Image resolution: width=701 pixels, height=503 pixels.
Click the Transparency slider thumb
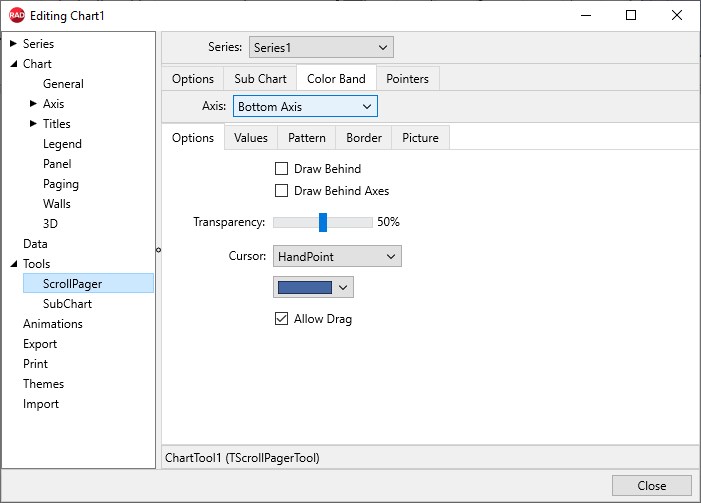point(323,222)
